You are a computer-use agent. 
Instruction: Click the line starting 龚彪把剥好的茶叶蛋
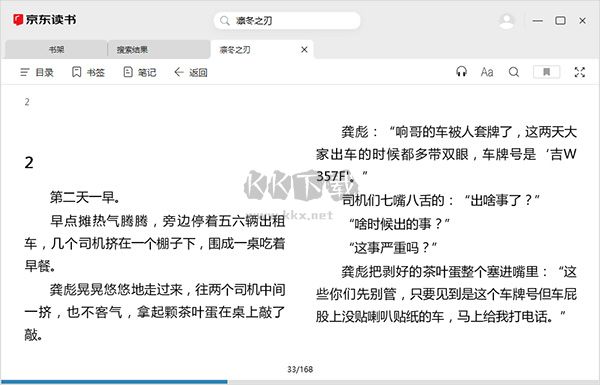point(459,272)
